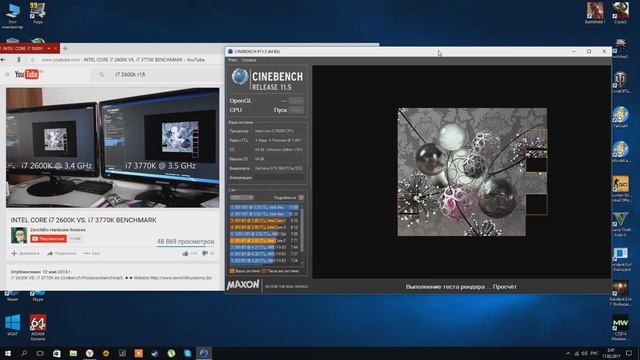Image resolution: width=640 pixels, height=360 pixels.
Task: Click the channel avatar thumbnail
Action: tap(19, 236)
